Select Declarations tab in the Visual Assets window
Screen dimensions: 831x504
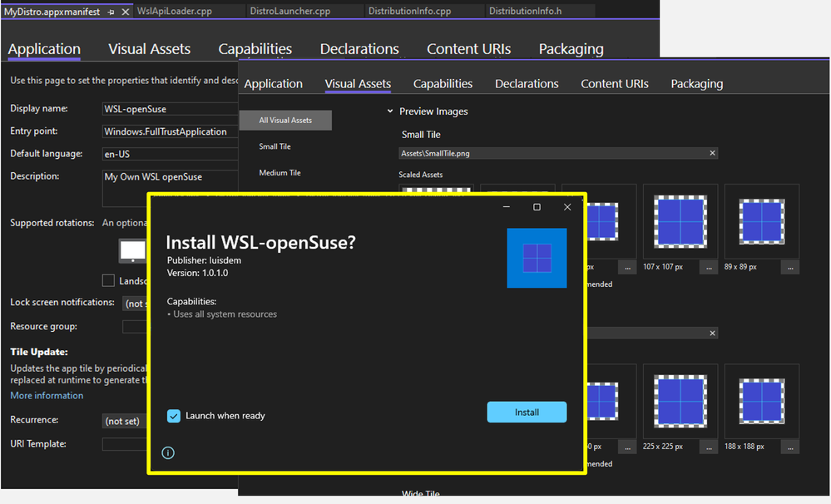pos(527,84)
